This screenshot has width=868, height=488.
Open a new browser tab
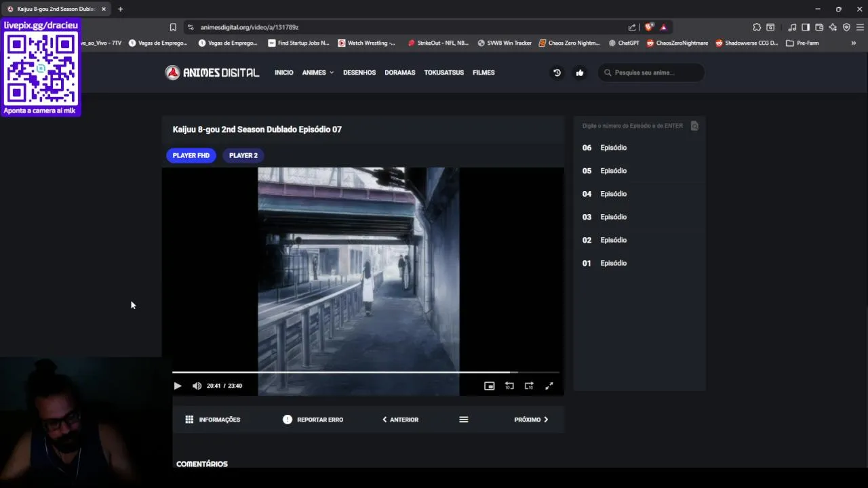point(121,9)
